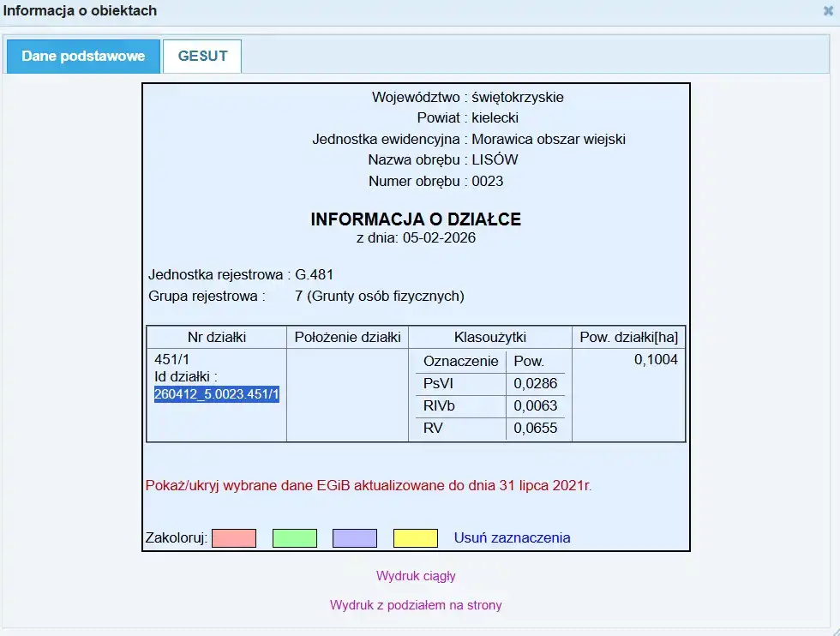
Task: Open Wydruk ciągły printout
Action: pyautogui.click(x=416, y=576)
